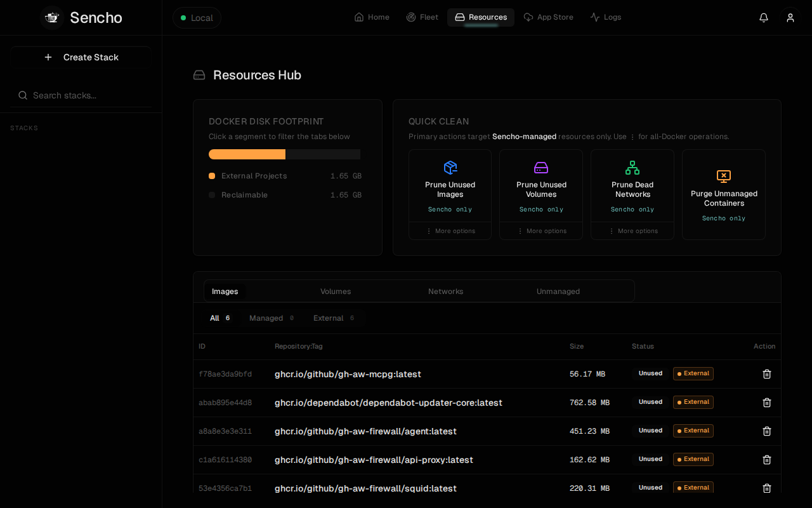Switch to the Networks tab

coord(446,291)
